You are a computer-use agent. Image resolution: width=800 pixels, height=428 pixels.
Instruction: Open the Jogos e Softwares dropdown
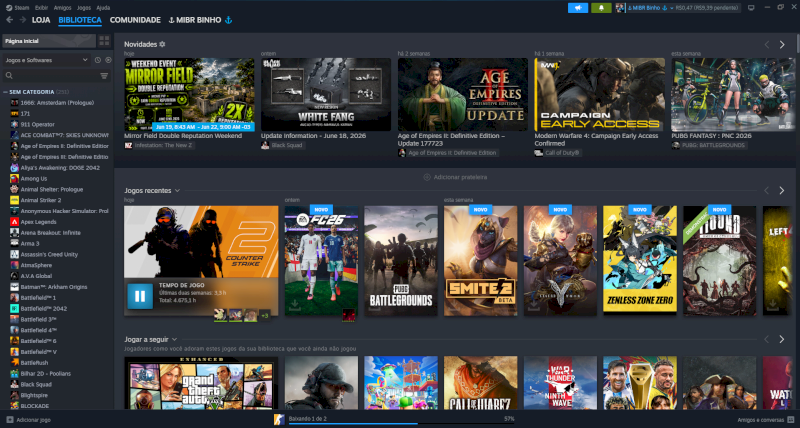coord(46,60)
